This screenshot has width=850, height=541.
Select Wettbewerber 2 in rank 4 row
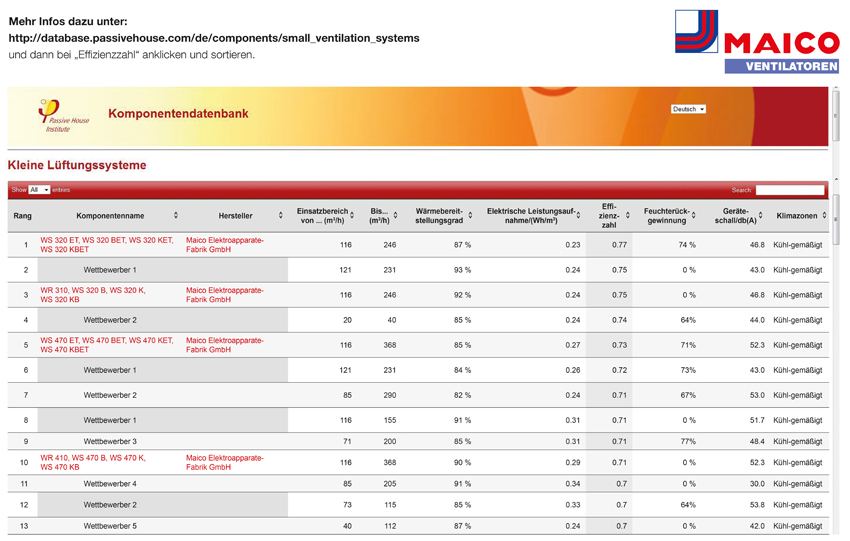(110, 320)
